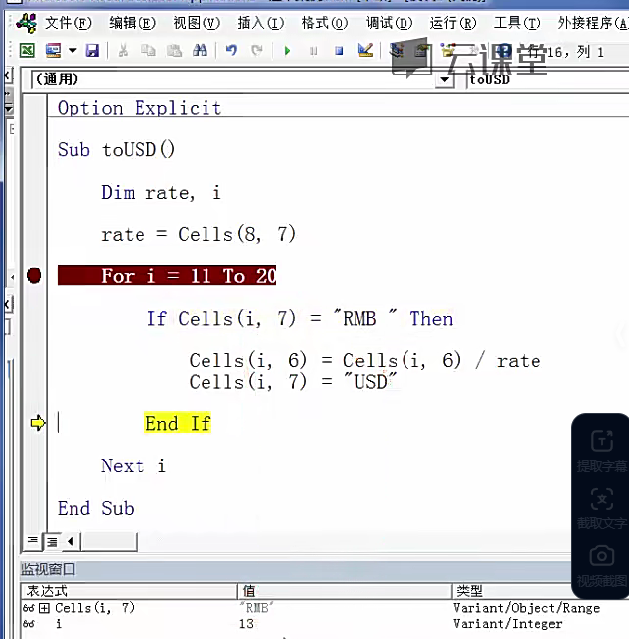629x639 pixels.
Task: Open the 运行(R) menu
Action: coord(453,23)
